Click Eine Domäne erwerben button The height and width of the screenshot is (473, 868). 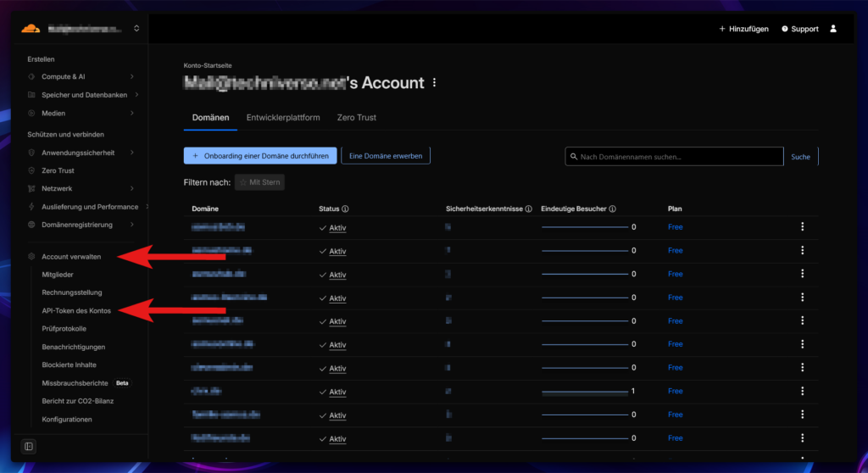[x=386, y=156]
